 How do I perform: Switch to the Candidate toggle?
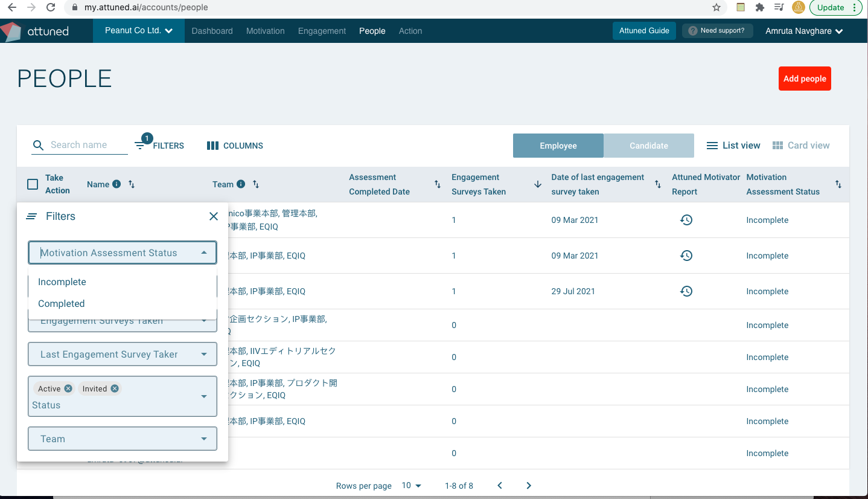pos(648,145)
